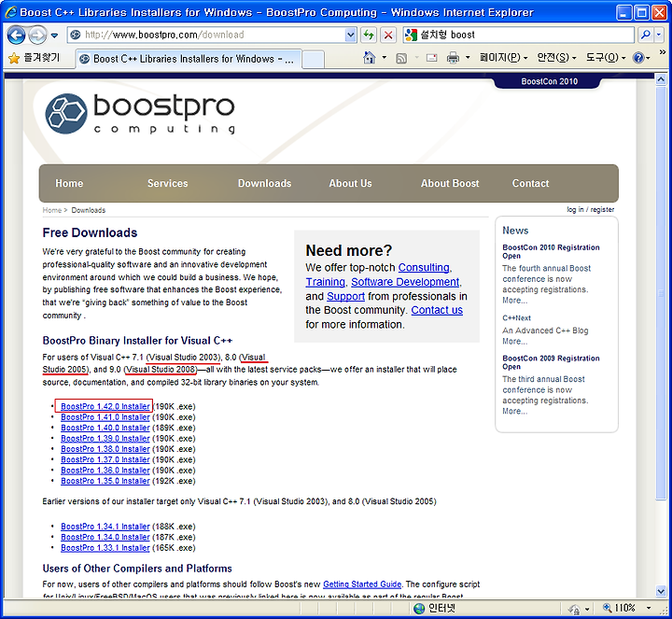The image size is (672, 619).
Task: Download BoostPro 1.35.0 Installer
Action: click(x=105, y=481)
